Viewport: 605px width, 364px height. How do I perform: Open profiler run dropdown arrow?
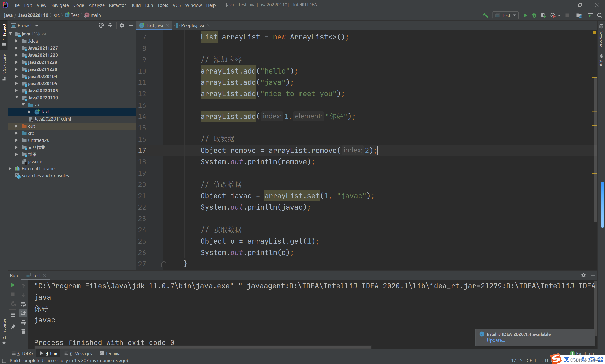coord(559,15)
